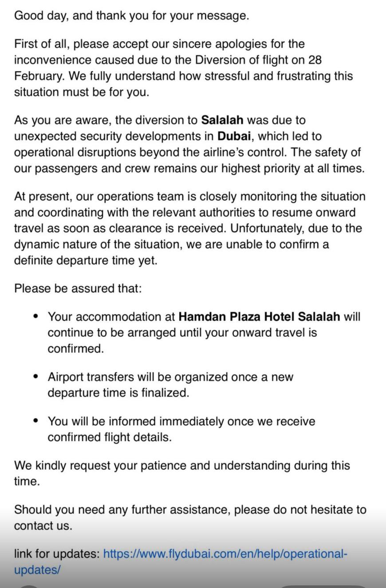Tap the 'First of all, please accept' sentence
The width and height of the screenshot is (386, 588).
pyautogui.click(x=159, y=44)
